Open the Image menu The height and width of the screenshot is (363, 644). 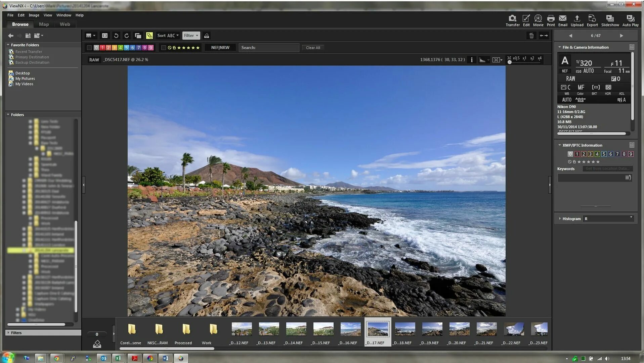pyautogui.click(x=34, y=15)
